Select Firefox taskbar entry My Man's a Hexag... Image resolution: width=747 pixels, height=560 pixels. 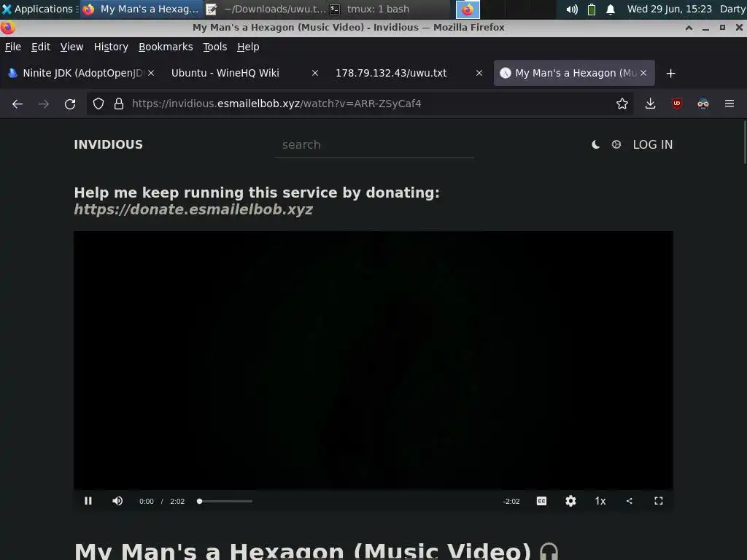(x=141, y=9)
